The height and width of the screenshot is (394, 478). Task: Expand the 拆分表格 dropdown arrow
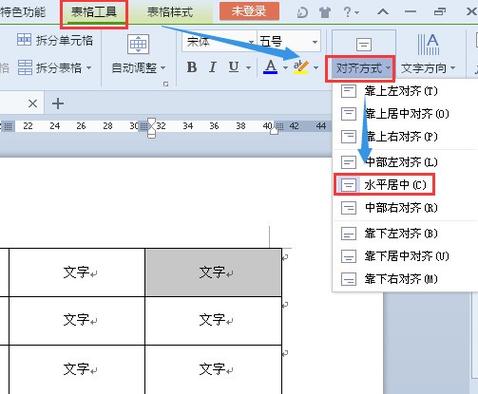click(89, 68)
